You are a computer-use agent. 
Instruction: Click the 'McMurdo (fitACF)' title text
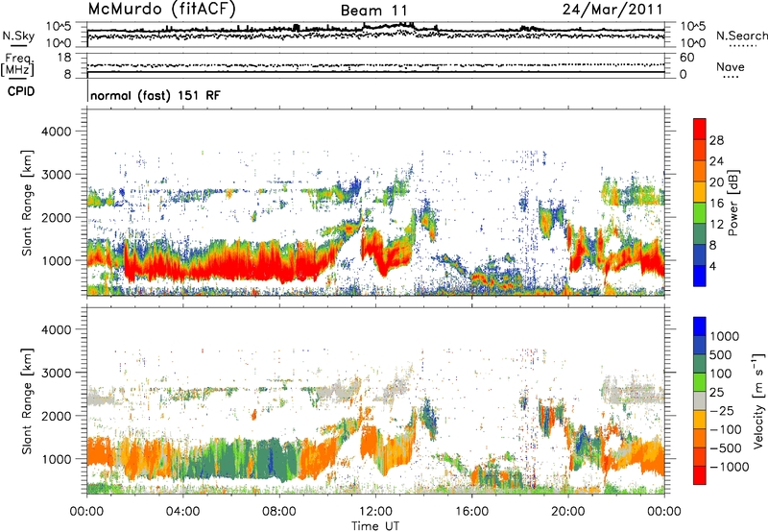pyautogui.click(x=161, y=9)
